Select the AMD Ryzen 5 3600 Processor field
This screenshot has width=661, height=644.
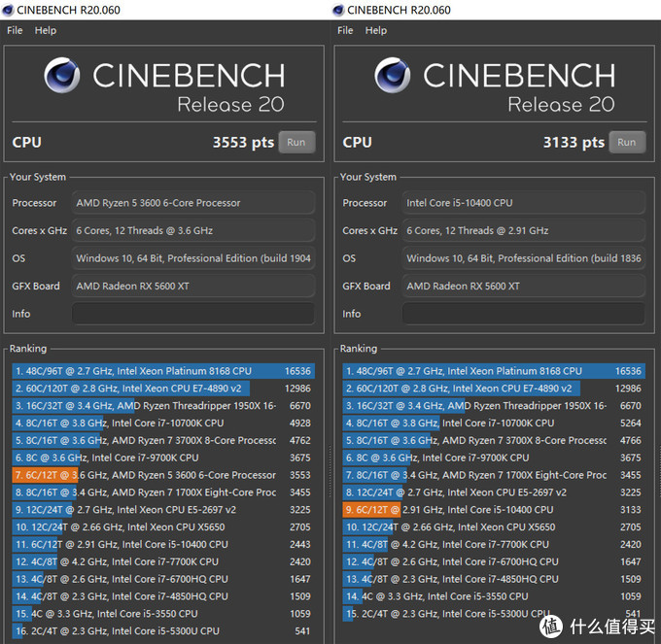click(192, 203)
